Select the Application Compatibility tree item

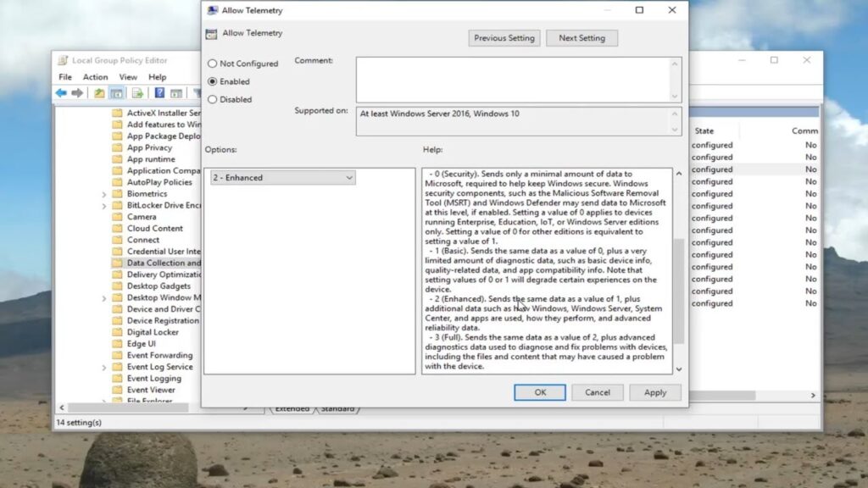(x=164, y=171)
